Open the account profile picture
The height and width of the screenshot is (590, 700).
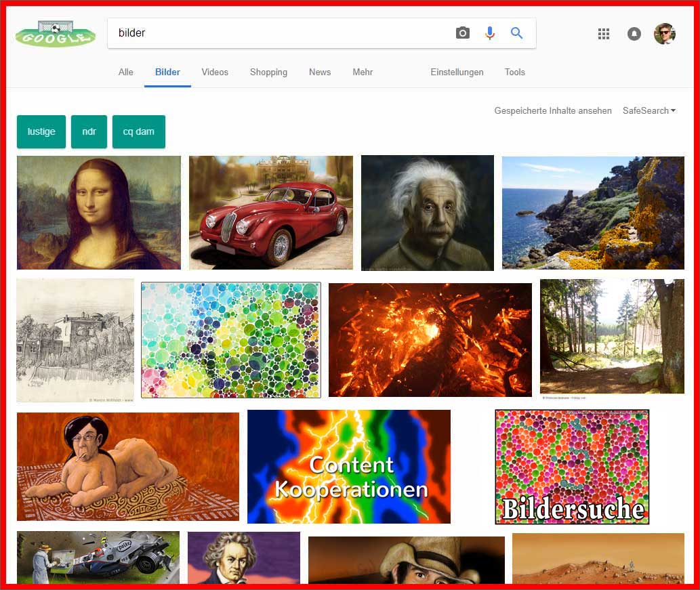coord(665,34)
